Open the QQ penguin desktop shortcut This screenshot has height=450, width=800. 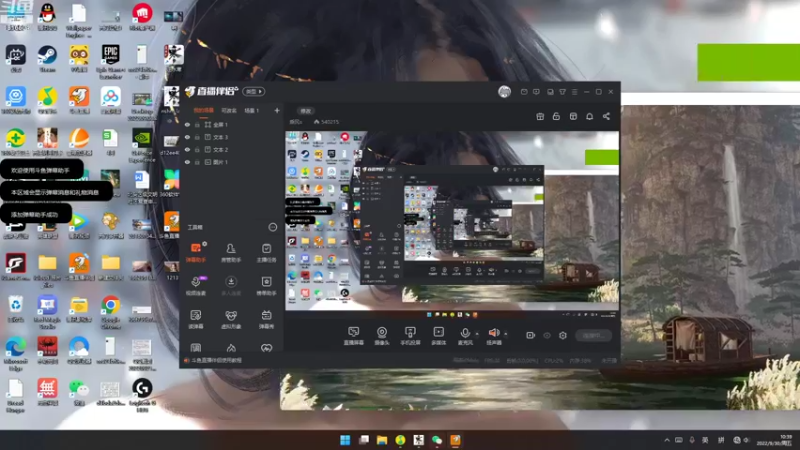pyautogui.click(x=47, y=16)
